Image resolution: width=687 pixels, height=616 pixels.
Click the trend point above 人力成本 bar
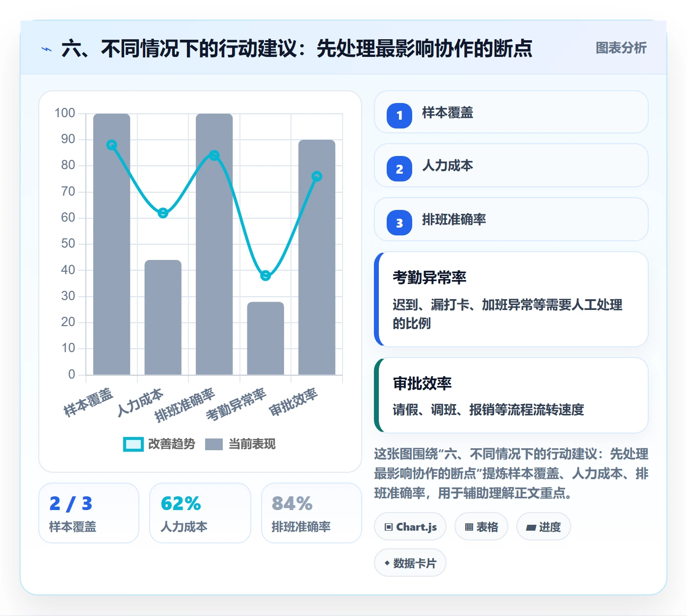[163, 213]
